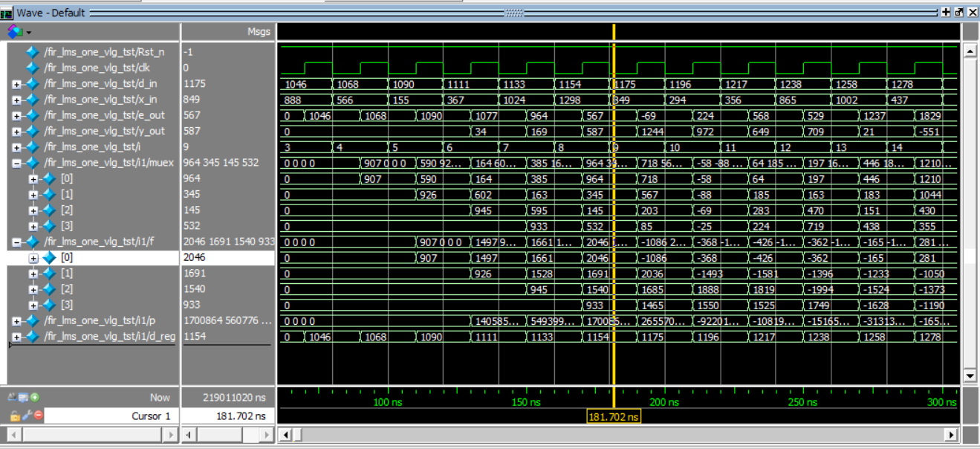Select /fir_lms_one_vlg_tst/Rst_n signal name
This screenshot has height=449, width=980.
[104, 52]
